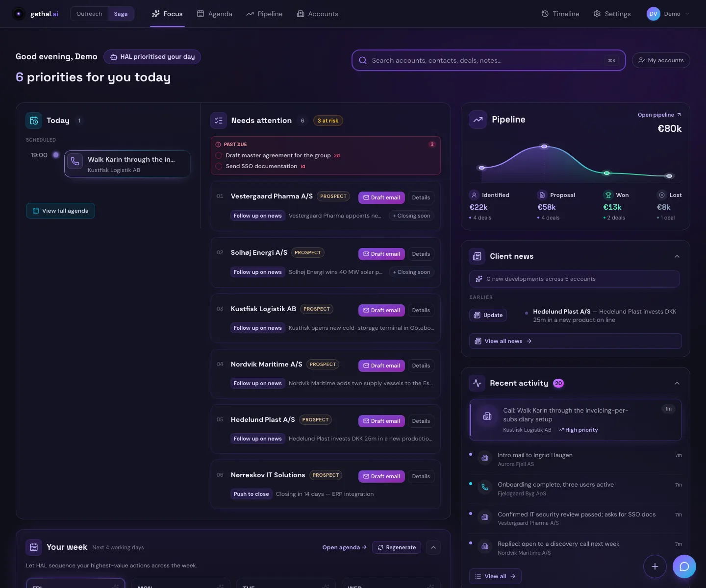This screenshot has width=706, height=588.
Task: Open the Demo user dropdown
Action: point(669,14)
